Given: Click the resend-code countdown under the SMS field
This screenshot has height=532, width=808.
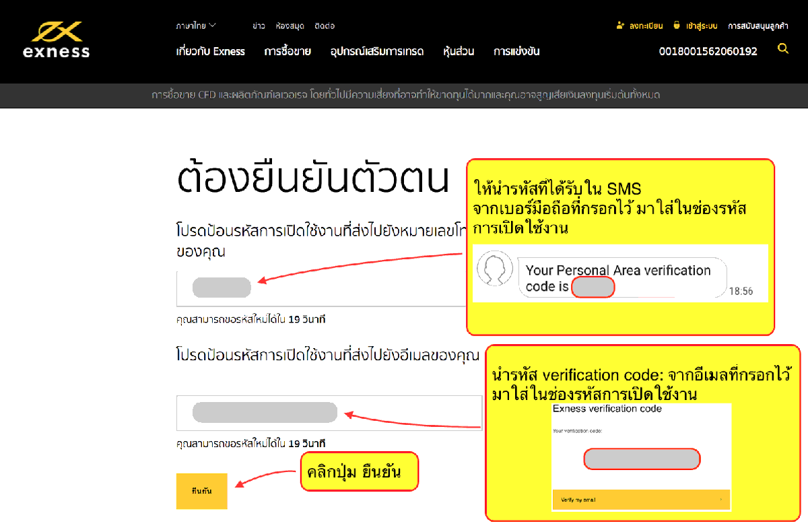Looking at the screenshot, I should click(251, 319).
